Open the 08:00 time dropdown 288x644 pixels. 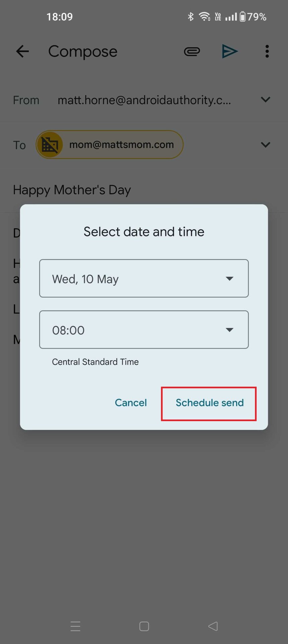pyautogui.click(x=144, y=330)
